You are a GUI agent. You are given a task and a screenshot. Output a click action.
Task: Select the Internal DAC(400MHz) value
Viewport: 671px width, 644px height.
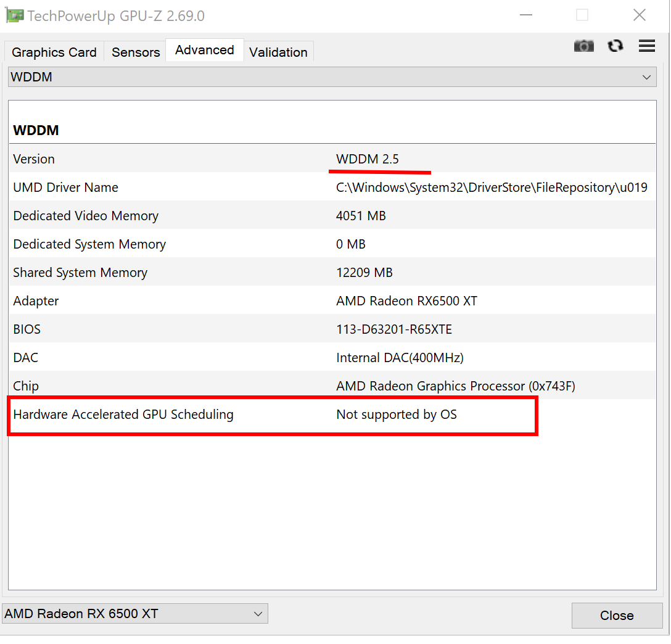tap(400, 357)
